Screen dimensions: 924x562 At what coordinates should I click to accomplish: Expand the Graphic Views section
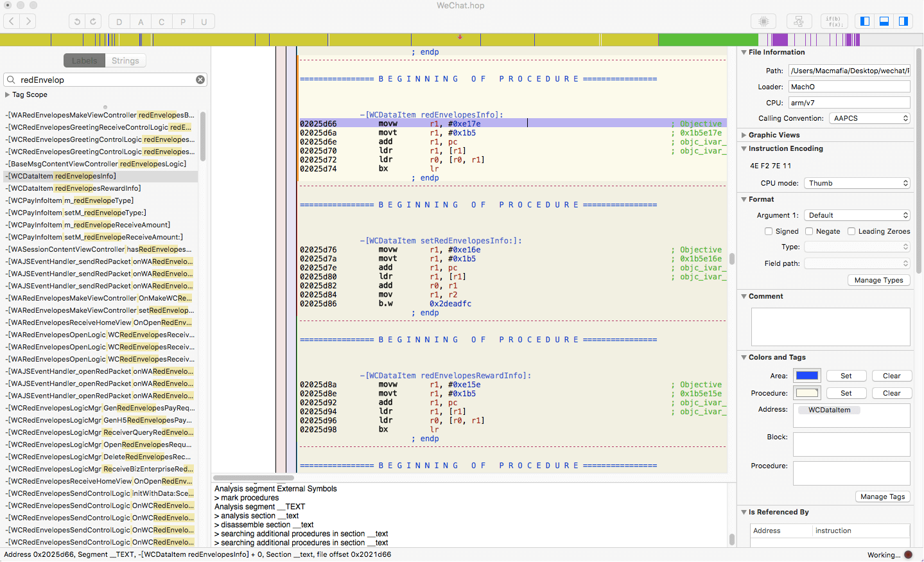tap(744, 135)
